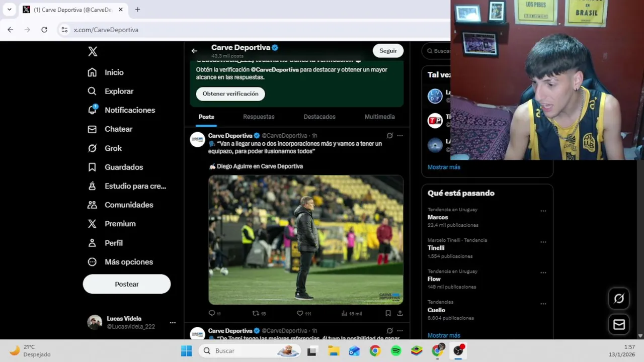
Task: Share the Diego Aguirre post
Action: pos(400,313)
